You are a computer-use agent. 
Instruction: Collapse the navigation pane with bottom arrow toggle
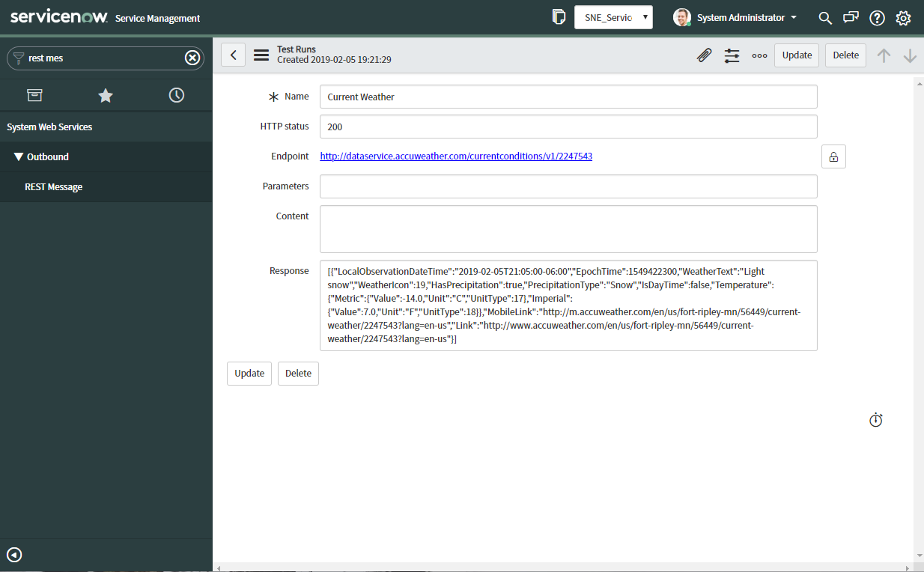(x=13, y=555)
